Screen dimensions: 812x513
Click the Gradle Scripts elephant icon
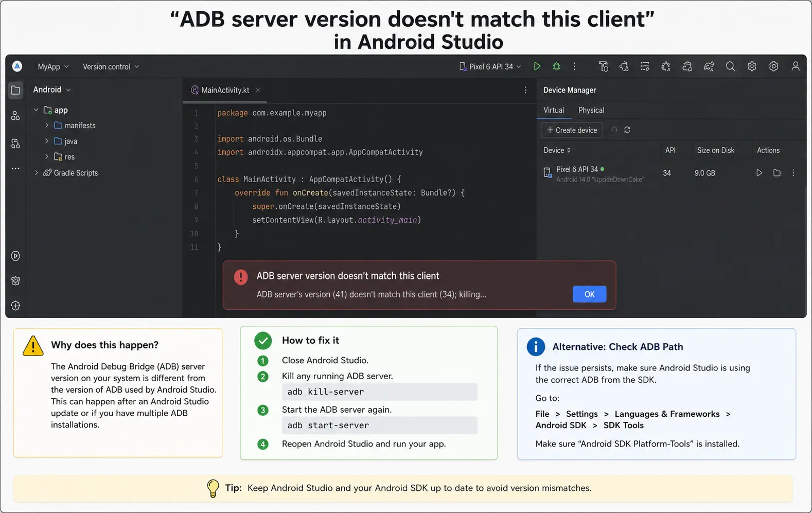(47, 173)
